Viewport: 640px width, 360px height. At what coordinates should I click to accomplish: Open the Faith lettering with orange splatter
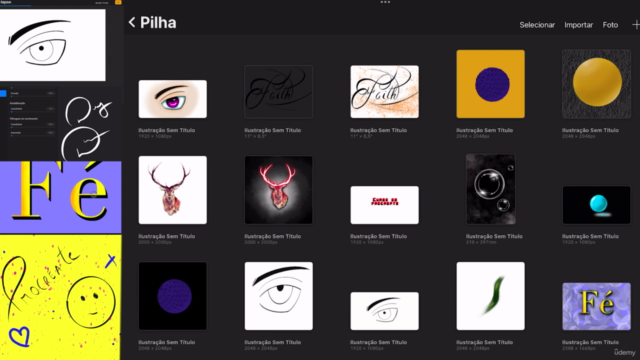384,92
